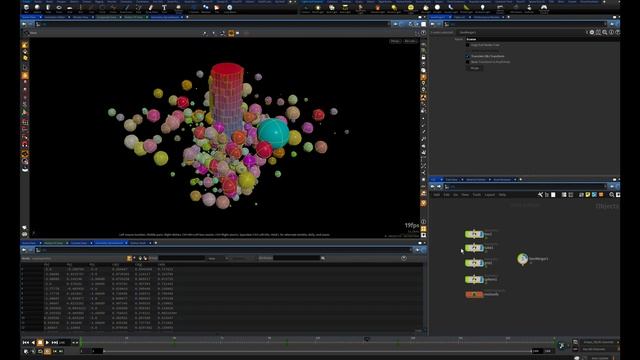Click the path field in network editor
The width and height of the screenshot is (640, 360).
point(527,187)
